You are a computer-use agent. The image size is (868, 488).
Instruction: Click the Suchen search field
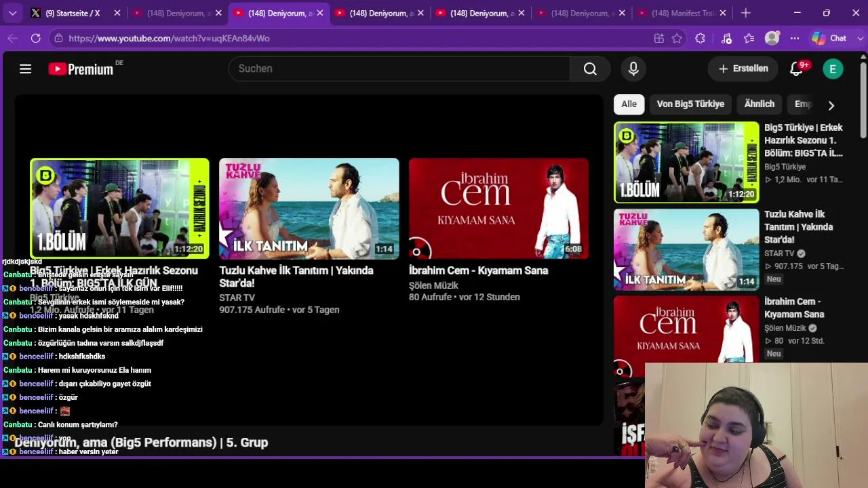pos(400,68)
